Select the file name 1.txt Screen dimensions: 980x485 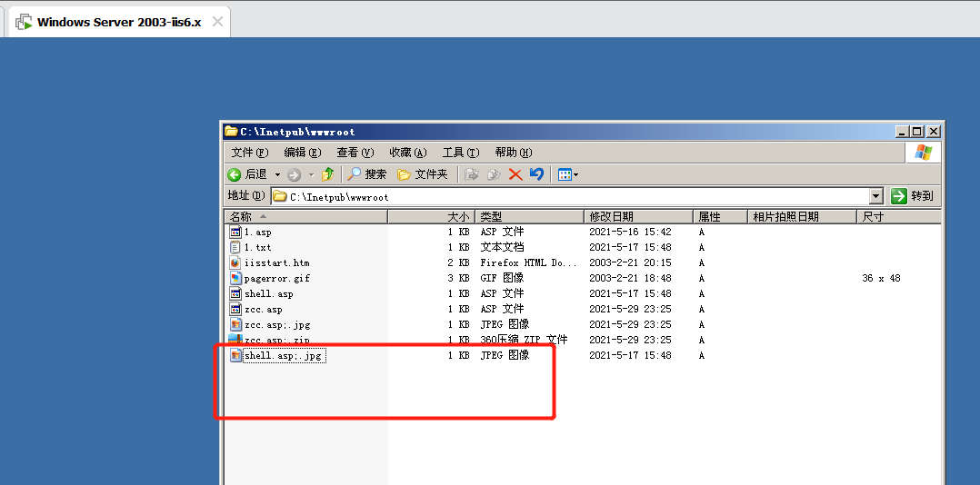[x=257, y=248]
